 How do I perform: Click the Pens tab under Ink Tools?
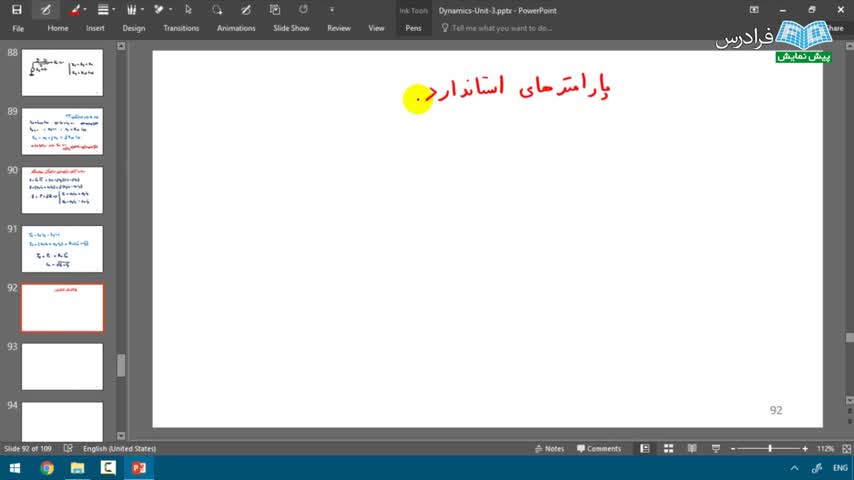tap(413, 28)
